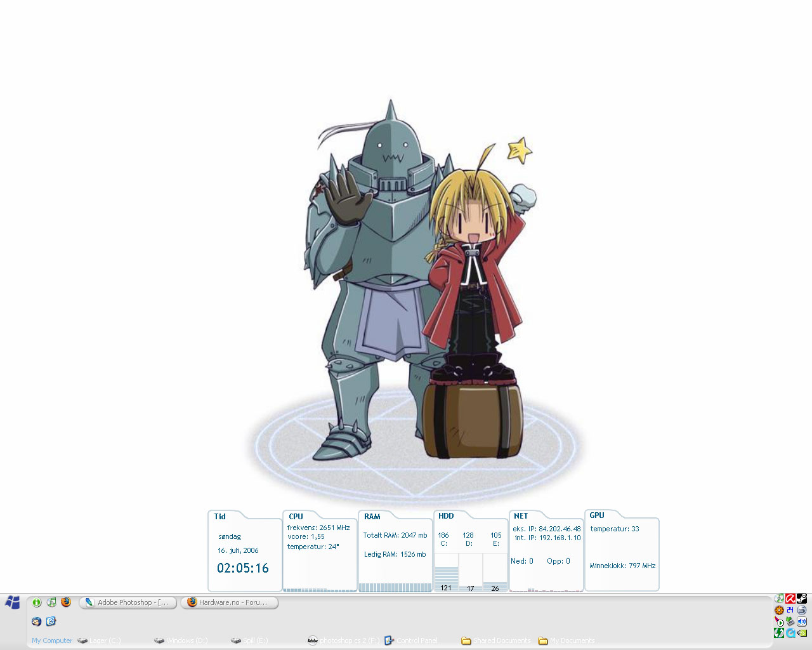Click 'frekvens: 2651 MHz' in CPU widget
Image resolution: width=812 pixels, height=650 pixels.
[x=318, y=527]
